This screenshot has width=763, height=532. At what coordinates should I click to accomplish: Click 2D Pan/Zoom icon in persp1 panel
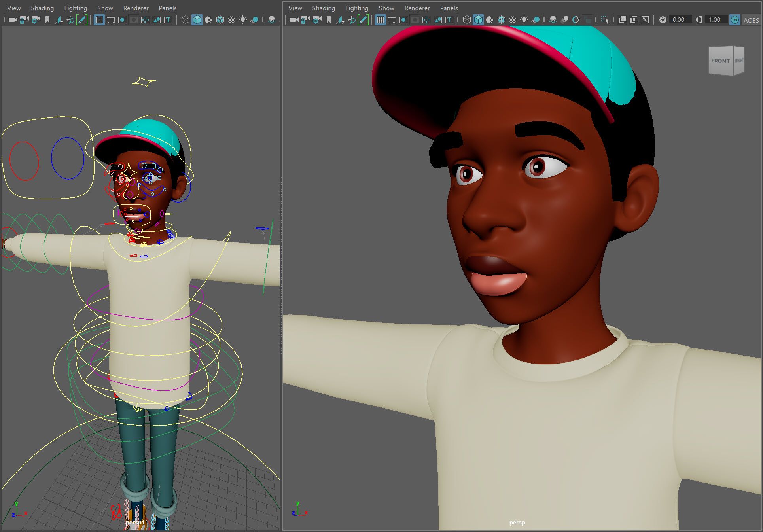pyautogui.click(x=70, y=20)
